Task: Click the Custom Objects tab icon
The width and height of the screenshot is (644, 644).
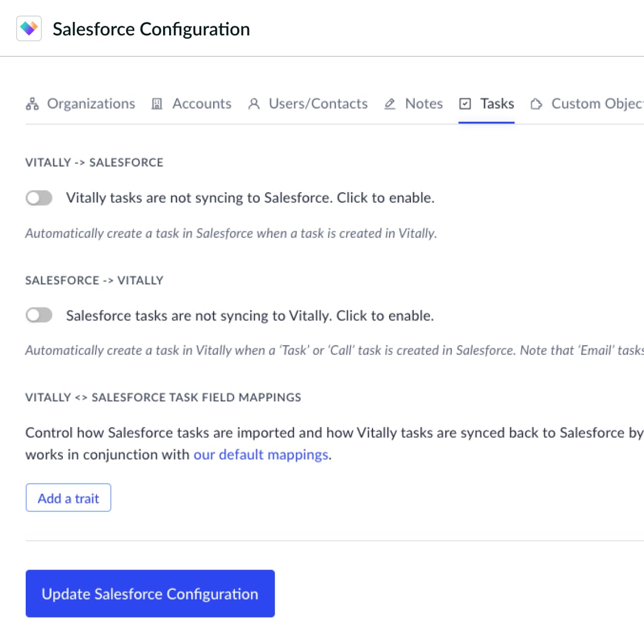Action: [536, 104]
